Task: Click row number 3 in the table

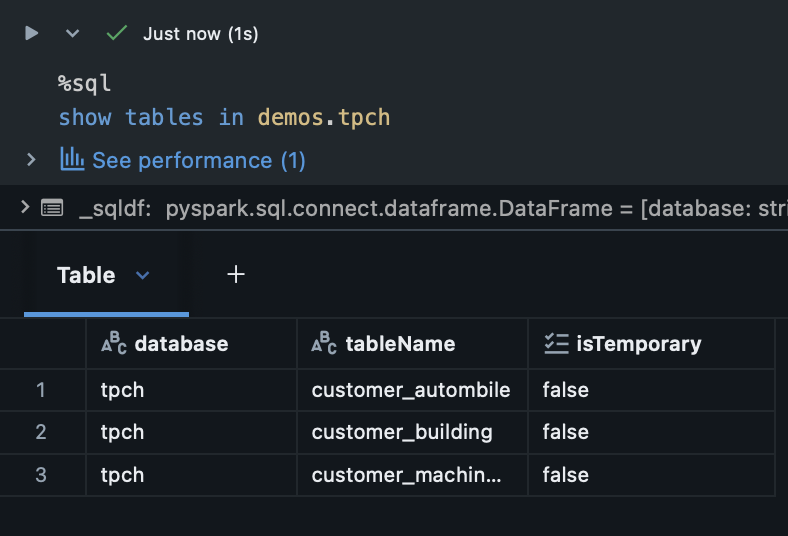Action: tap(41, 475)
